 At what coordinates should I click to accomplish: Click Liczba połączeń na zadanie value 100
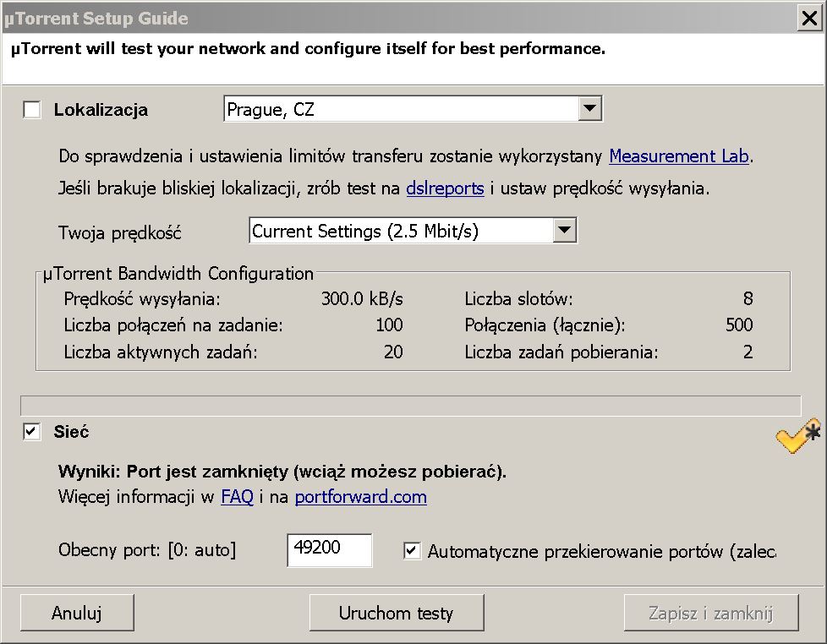tap(389, 325)
